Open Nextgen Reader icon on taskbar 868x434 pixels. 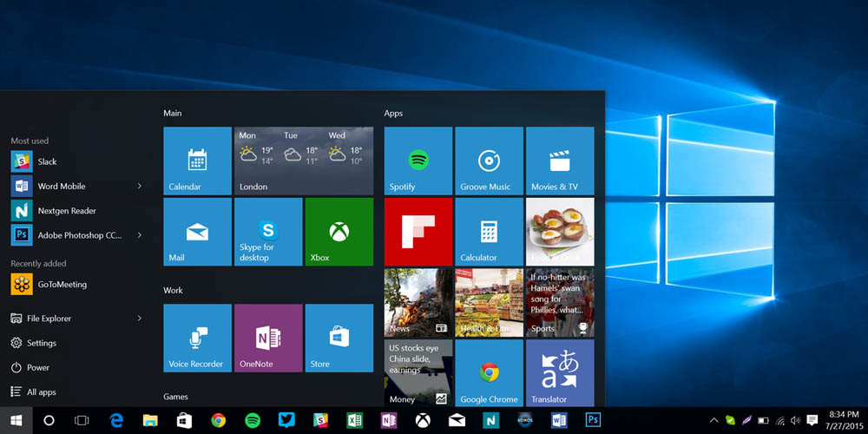491,421
